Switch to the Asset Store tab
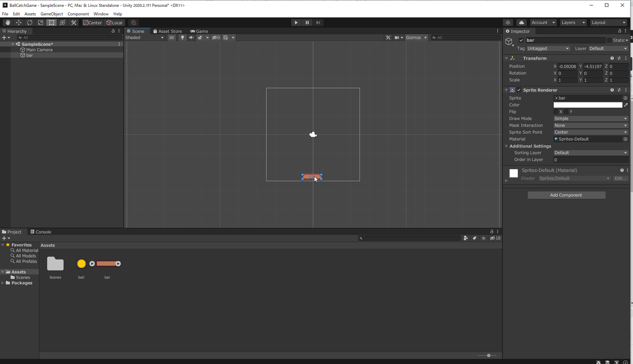The width and height of the screenshot is (633, 364). pos(167,31)
